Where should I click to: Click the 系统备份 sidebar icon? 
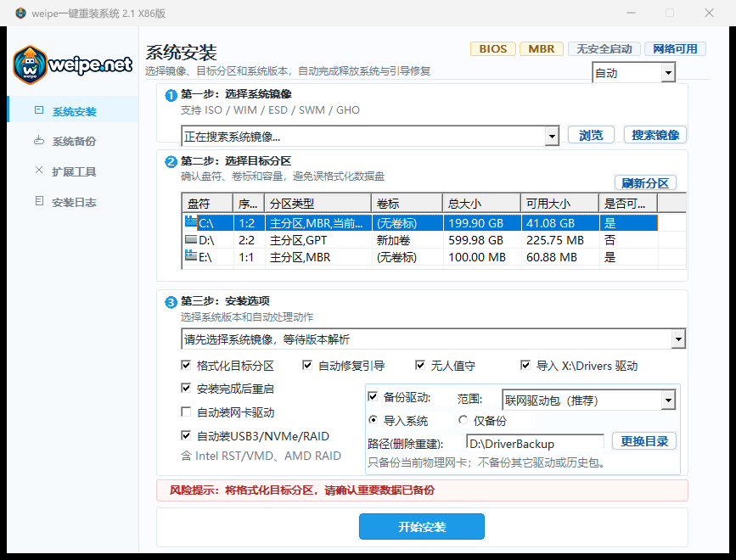tap(39, 140)
